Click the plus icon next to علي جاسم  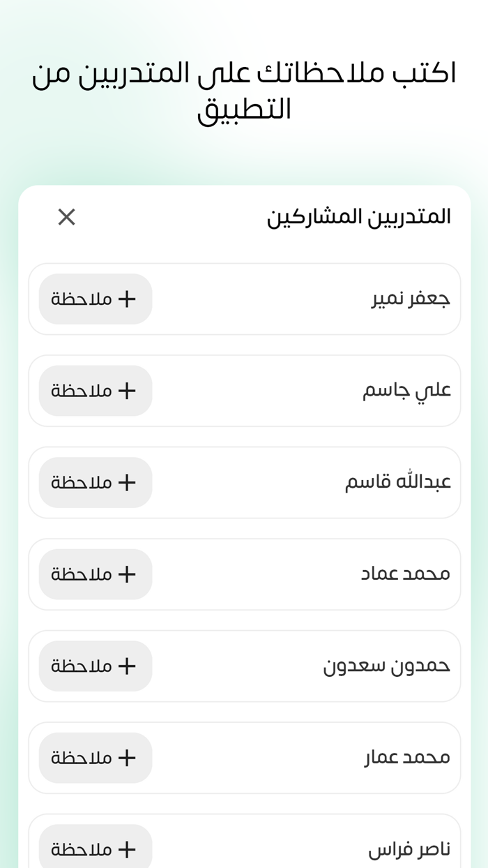[126, 391]
